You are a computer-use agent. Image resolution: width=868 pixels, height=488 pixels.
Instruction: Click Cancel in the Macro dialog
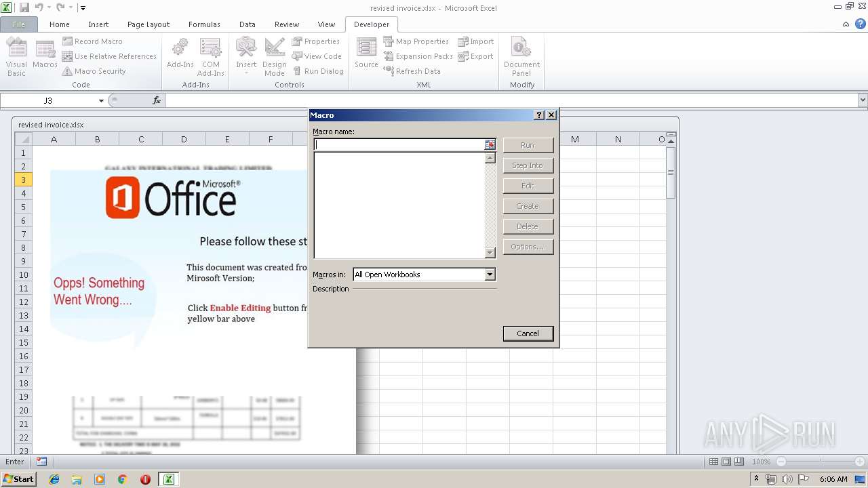click(528, 333)
